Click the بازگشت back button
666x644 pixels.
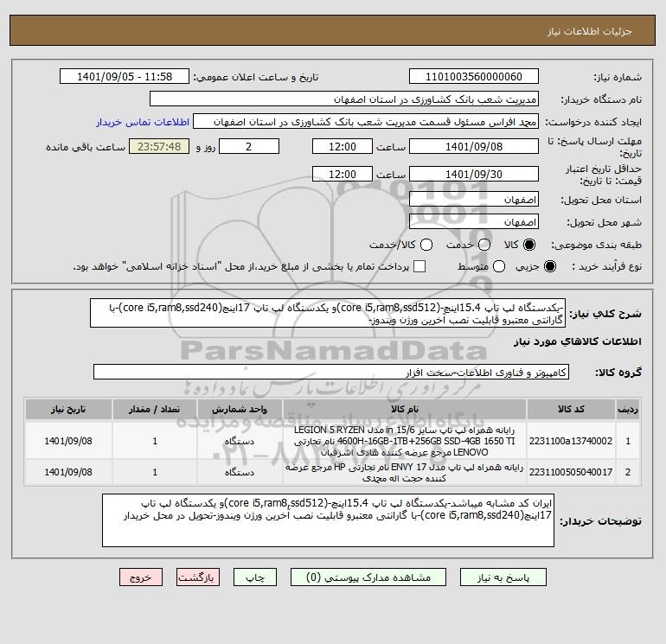point(198,577)
